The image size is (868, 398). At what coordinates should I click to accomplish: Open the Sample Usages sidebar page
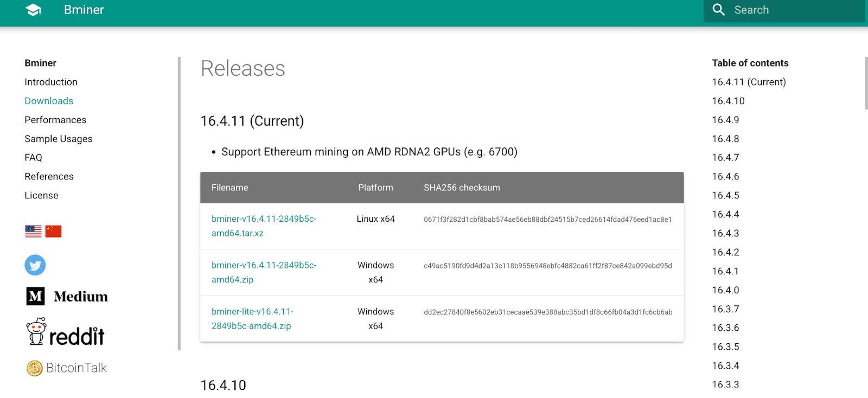click(59, 139)
